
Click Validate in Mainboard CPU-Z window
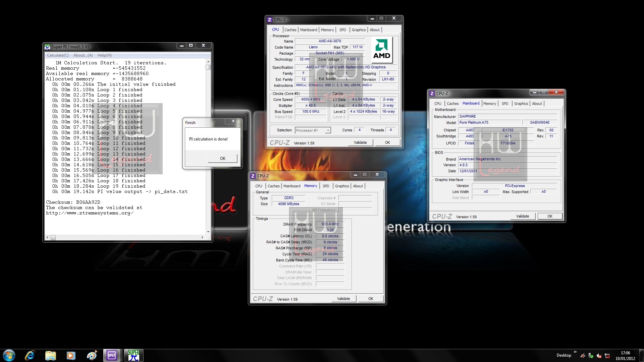523,217
